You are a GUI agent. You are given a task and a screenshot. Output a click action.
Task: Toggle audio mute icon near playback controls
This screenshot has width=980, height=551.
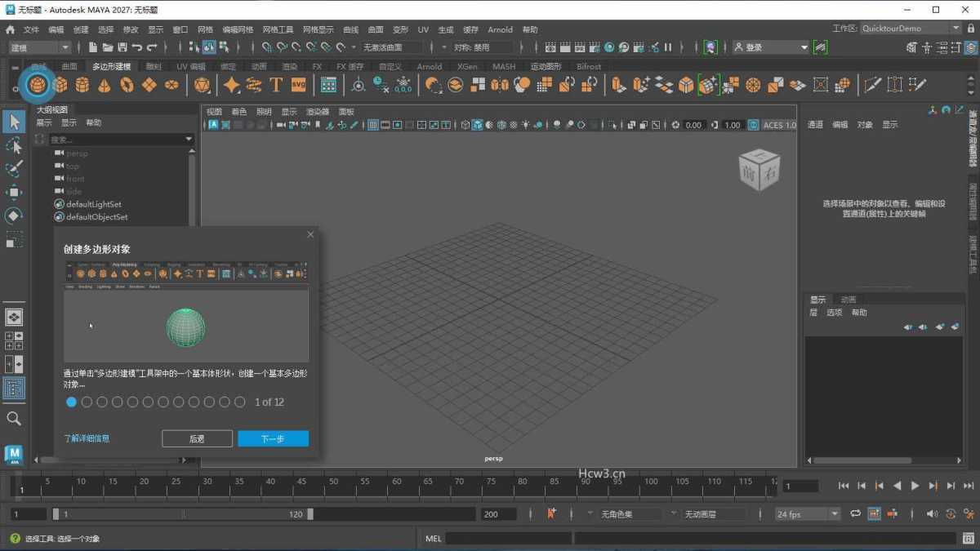click(x=932, y=513)
